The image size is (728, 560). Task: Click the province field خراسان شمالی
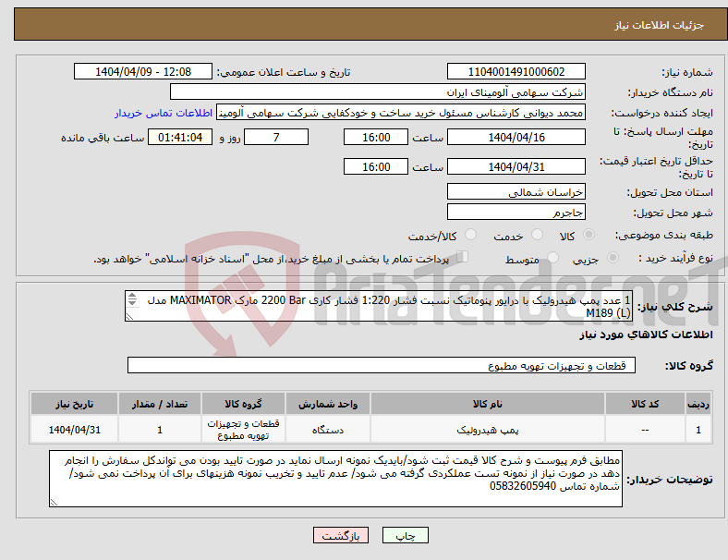516,191
